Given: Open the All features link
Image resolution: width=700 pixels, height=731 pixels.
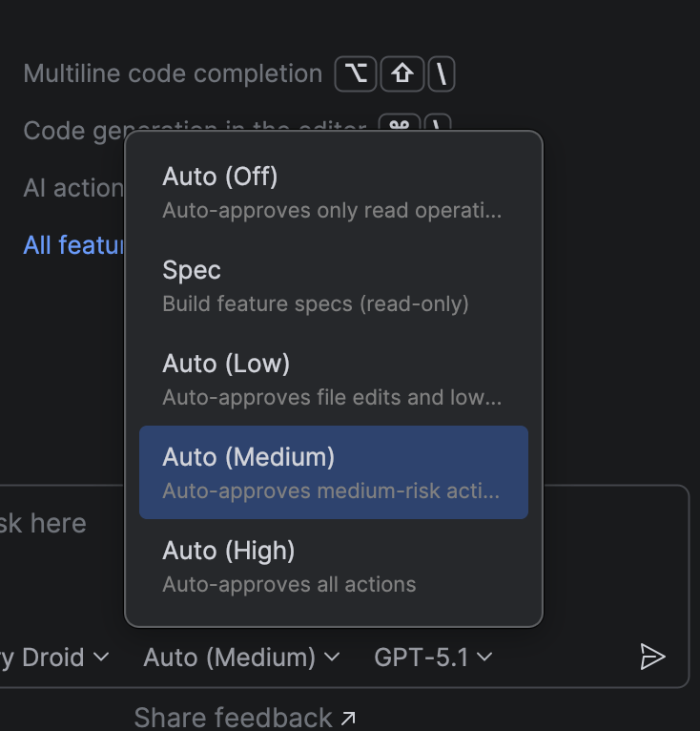Looking at the screenshot, I should pyautogui.click(x=73, y=245).
